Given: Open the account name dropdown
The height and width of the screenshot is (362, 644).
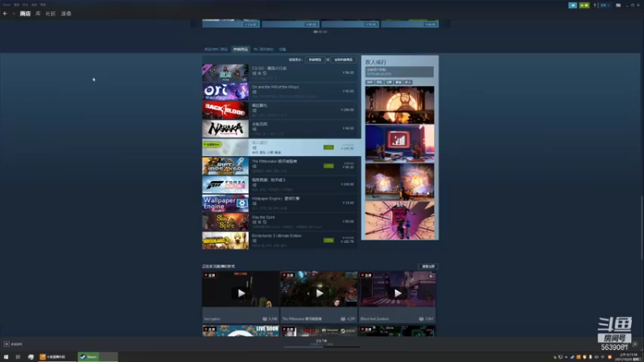Looking at the screenshot, I should pos(605,6).
